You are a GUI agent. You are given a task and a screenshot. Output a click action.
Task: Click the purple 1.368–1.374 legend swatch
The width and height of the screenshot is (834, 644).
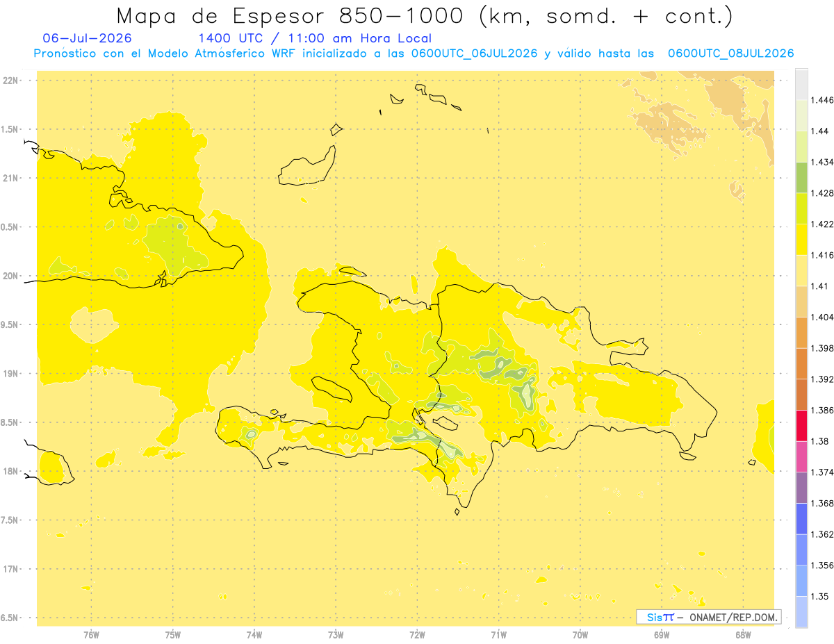(x=801, y=488)
